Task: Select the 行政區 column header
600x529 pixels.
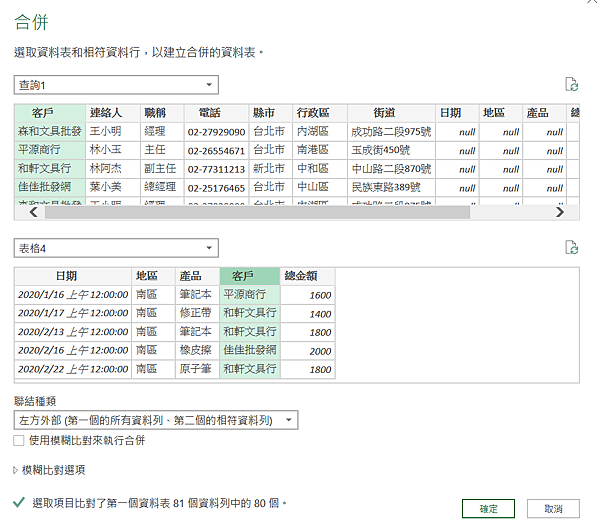Action: click(x=320, y=113)
